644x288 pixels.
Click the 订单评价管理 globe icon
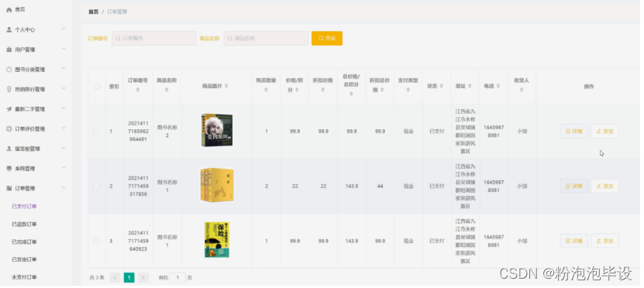(9, 129)
